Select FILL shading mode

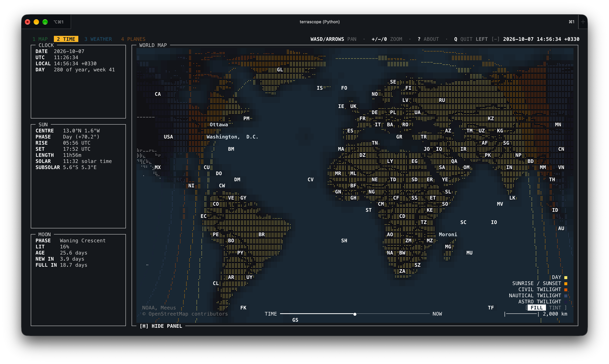point(537,308)
